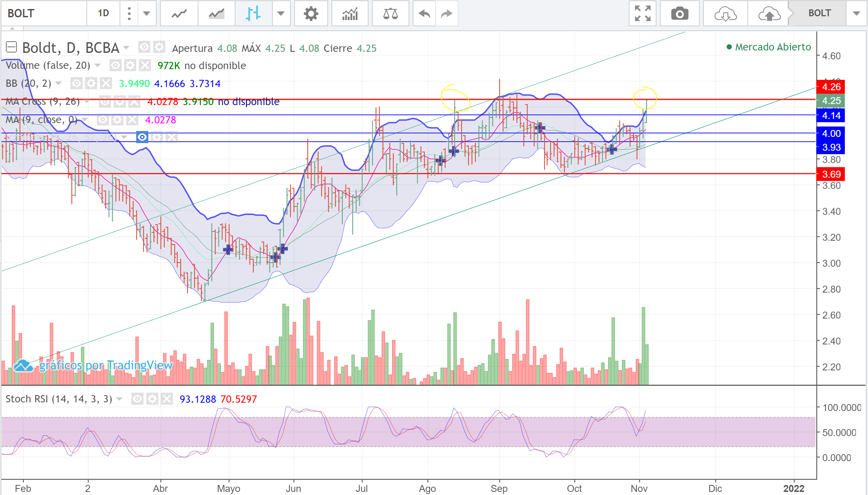Open chart style dropdown arrow
Screen dimensions: 868x495
click(281, 13)
